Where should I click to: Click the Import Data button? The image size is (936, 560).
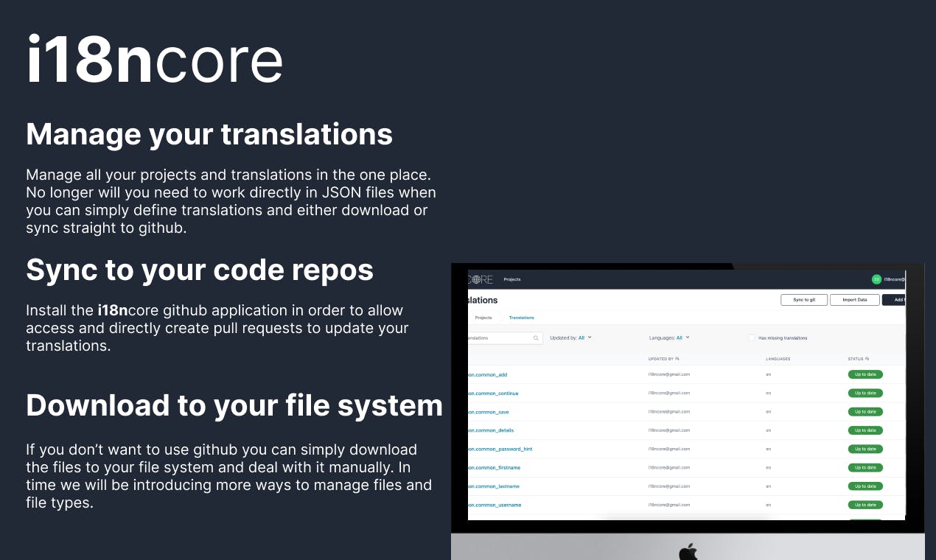pyautogui.click(x=855, y=300)
